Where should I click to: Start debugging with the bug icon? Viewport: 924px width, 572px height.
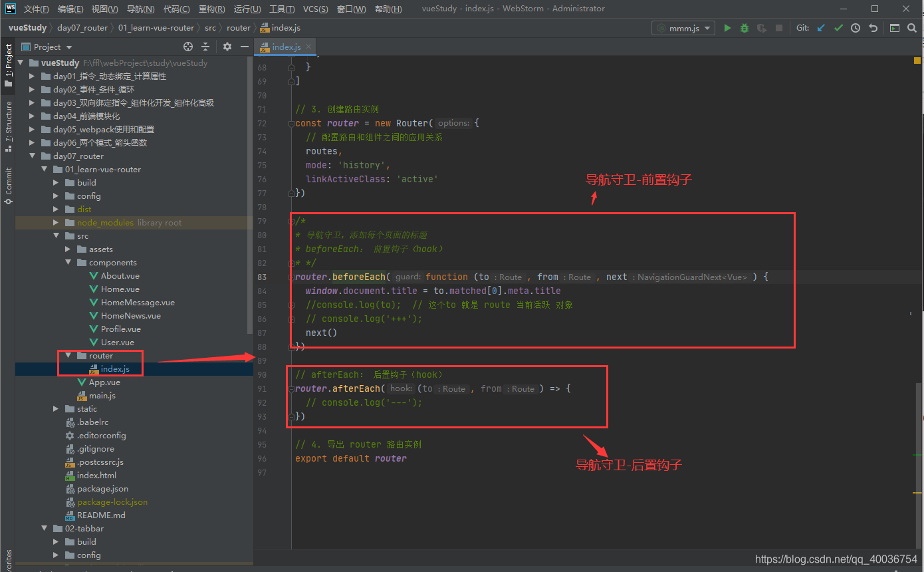pos(745,28)
